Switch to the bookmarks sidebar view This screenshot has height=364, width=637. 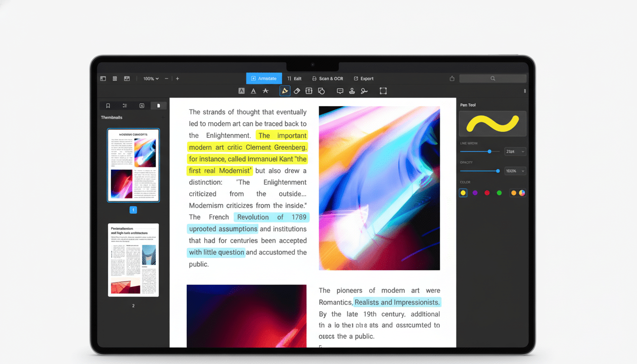click(x=108, y=105)
